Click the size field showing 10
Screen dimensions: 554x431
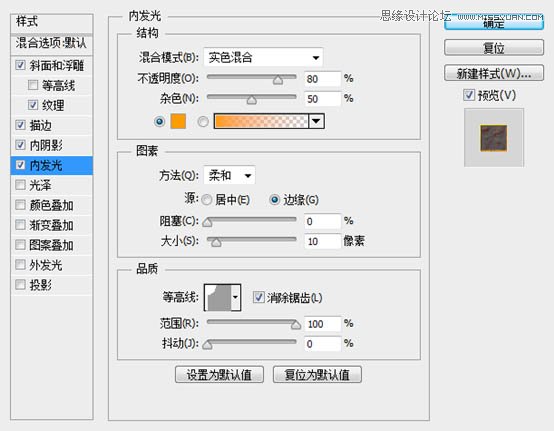pyautogui.click(x=323, y=241)
